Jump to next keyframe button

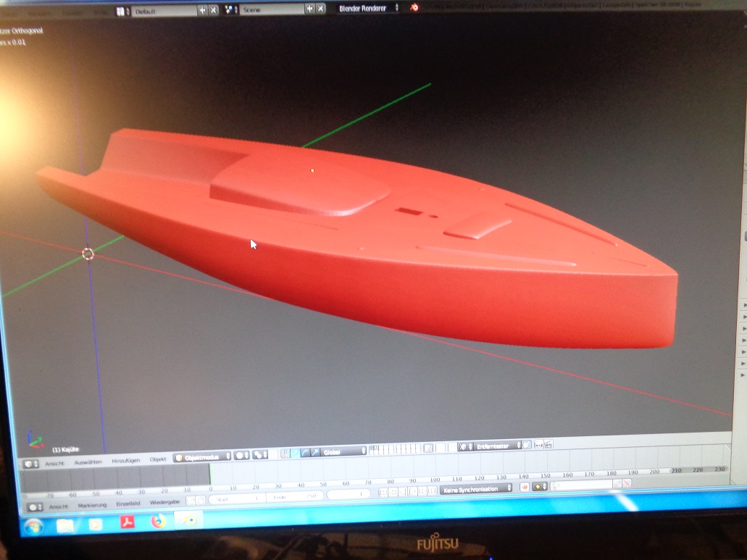(x=422, y=491)
